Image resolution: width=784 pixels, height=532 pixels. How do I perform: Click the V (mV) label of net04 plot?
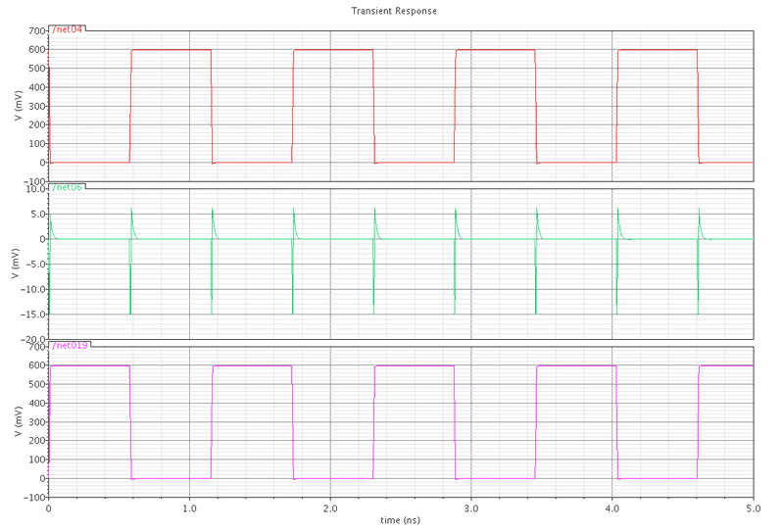click(x=19, y=106)
